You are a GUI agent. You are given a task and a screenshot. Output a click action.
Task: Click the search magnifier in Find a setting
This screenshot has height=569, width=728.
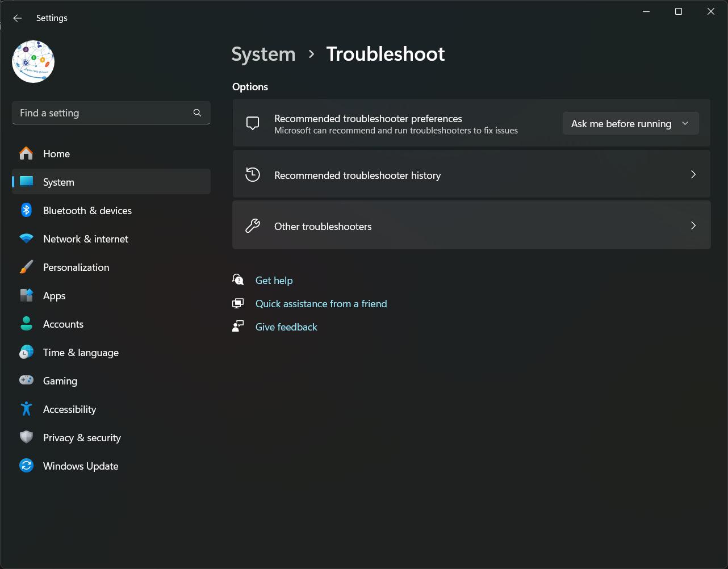coord(197,112)
